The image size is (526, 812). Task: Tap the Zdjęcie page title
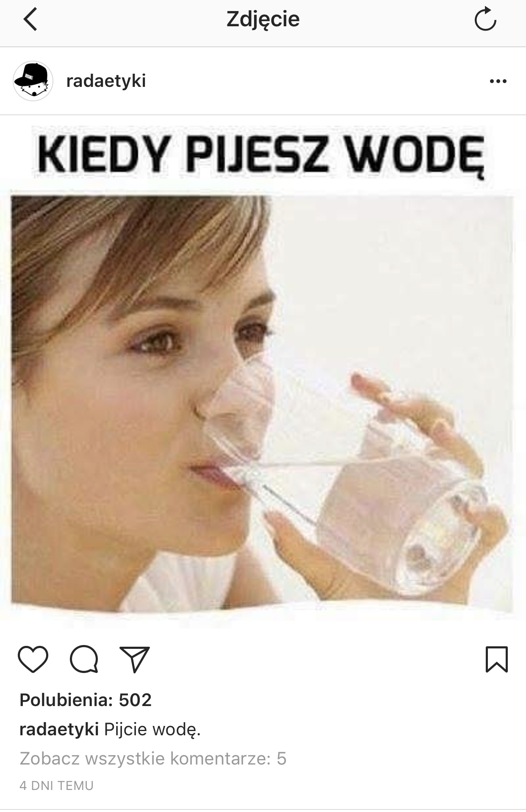[x=263, y=19]
